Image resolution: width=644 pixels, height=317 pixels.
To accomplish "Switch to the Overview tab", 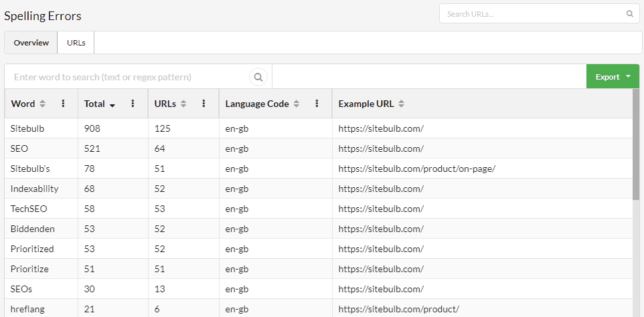I will pos(31,43).
